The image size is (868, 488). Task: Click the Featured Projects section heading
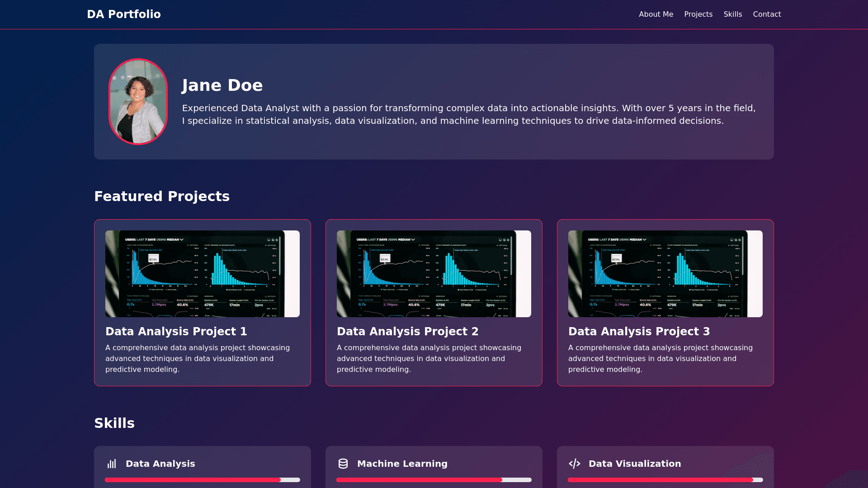[x=162, y=196]
